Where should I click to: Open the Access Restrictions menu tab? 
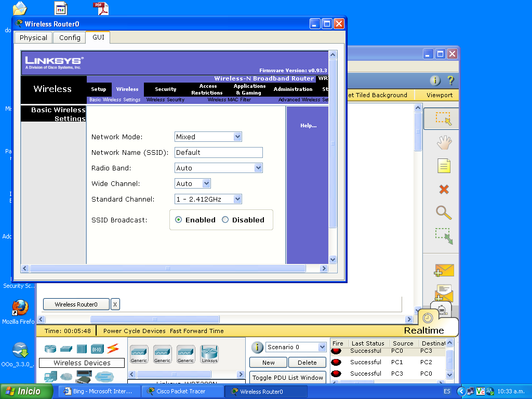tap(207, 89)
